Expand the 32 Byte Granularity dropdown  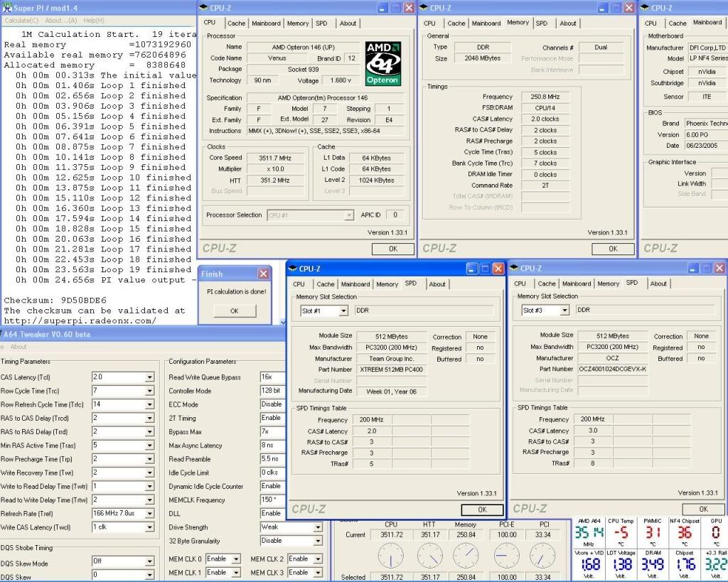pyautogui.click(x=318, y=541)
